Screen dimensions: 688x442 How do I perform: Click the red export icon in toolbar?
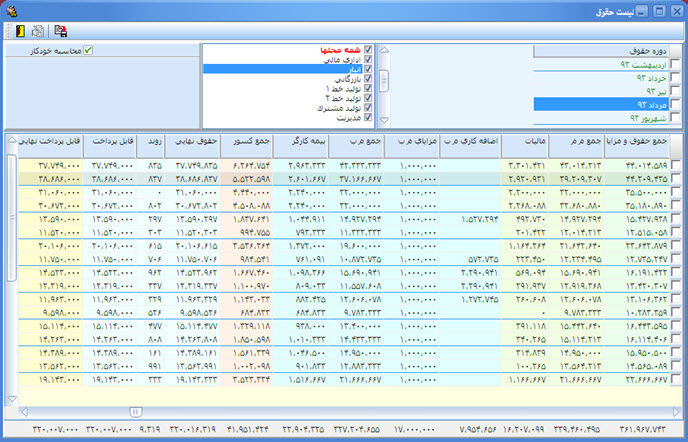pyautogui.click(x=62, y=31)
